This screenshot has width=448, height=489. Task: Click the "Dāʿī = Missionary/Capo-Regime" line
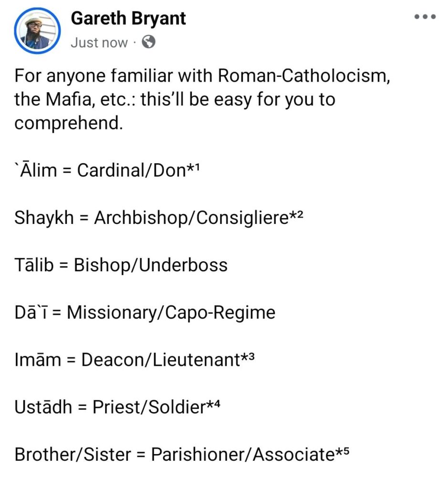pos(145,312)
